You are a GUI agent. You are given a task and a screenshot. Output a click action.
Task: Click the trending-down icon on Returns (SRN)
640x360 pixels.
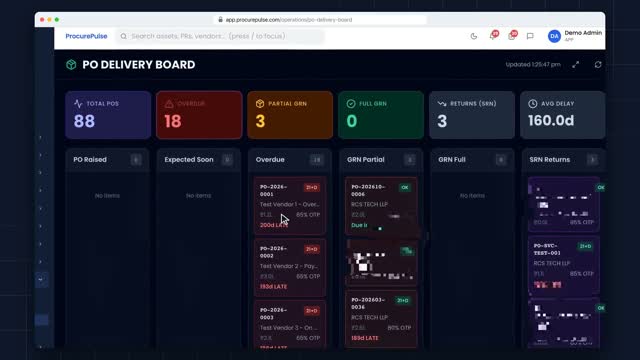442,104
